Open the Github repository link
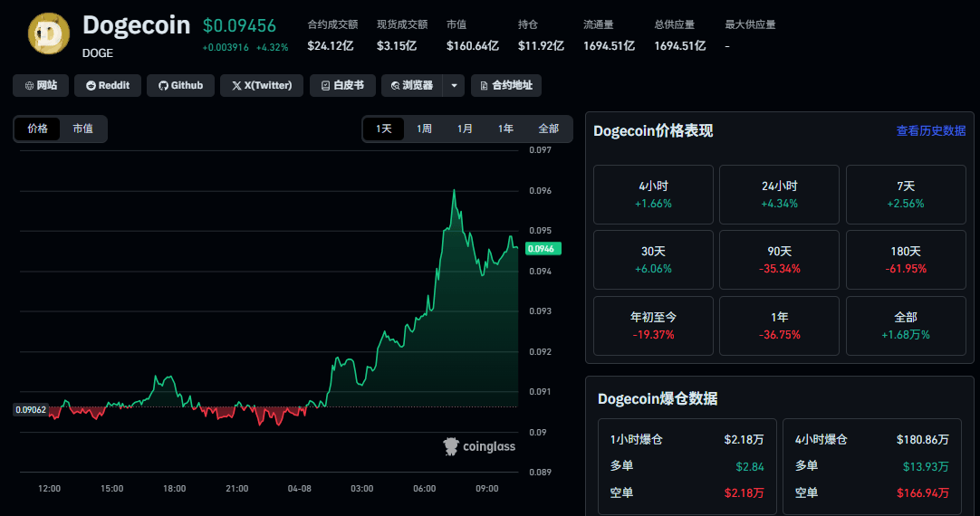The width and height of the screenshot is (980, 516). 181,85
